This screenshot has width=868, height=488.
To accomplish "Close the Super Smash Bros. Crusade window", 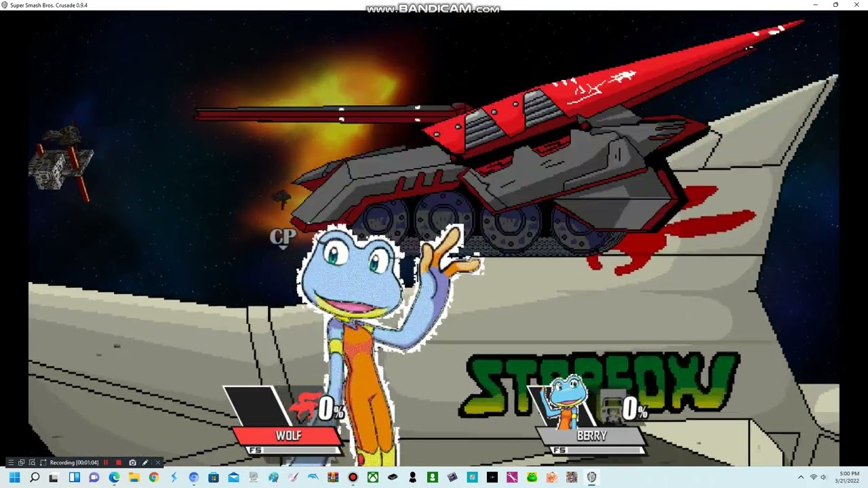I will pos(856,5).
